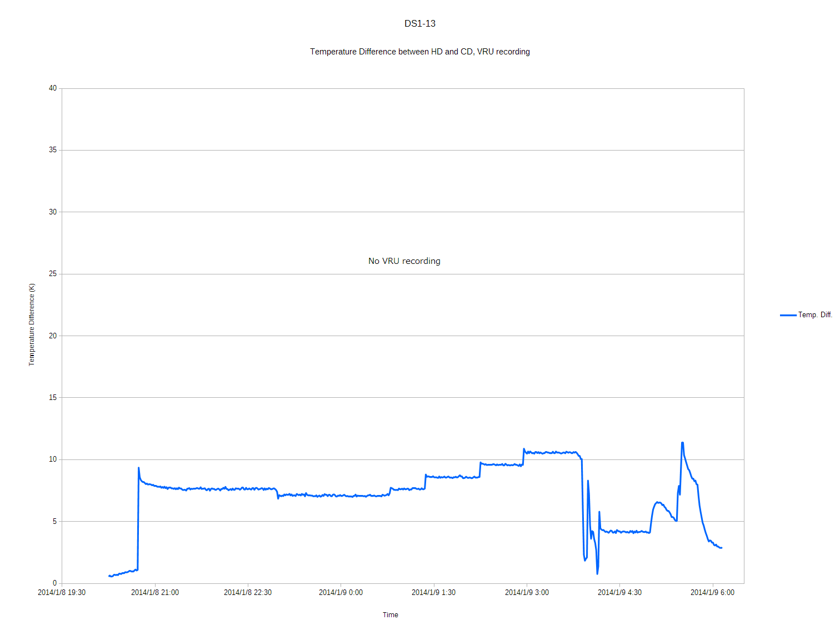The width and height of the screenshot is (840, 630).
Task: Click the 2014/1/8 21:00 axis label
Action: (155, 593)
